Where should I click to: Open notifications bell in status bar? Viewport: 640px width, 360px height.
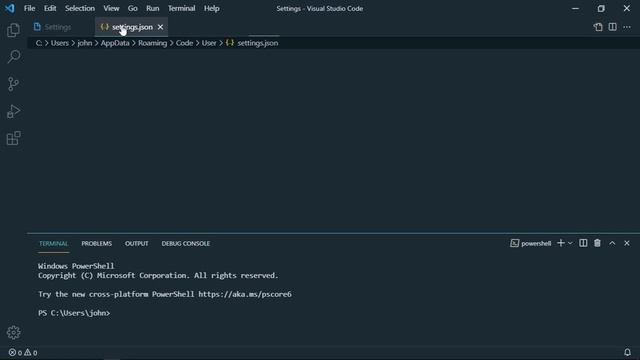point(627,352)
